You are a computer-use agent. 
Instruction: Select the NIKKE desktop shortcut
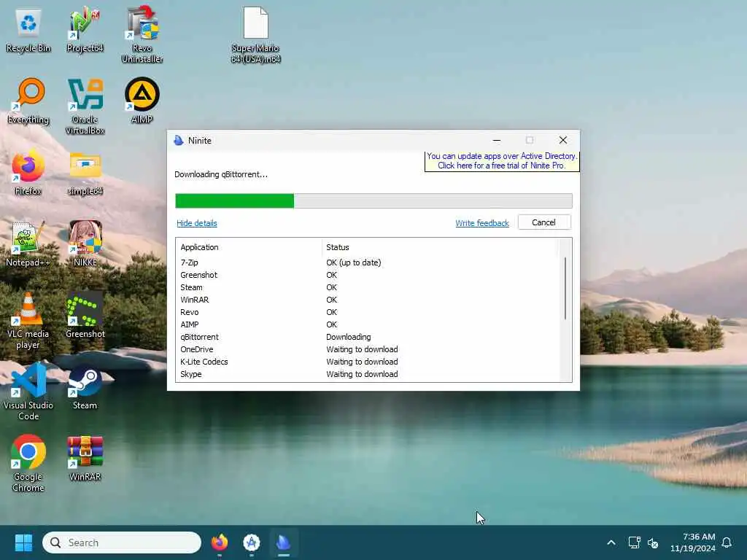point(85,244)
